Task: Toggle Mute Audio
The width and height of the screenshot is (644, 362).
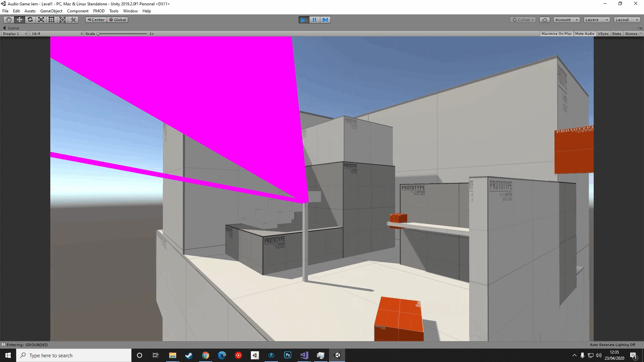Action: [584, 34]
